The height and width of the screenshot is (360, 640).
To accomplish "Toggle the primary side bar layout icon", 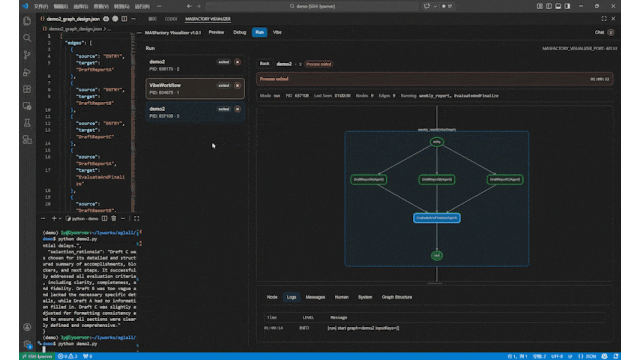I will coord(549,6).
